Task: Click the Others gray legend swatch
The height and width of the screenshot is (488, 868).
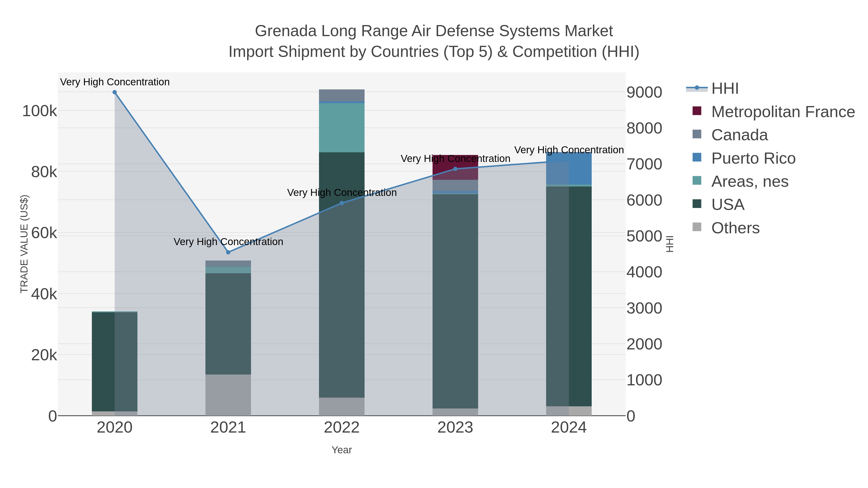Action: (x=697, y=227)
